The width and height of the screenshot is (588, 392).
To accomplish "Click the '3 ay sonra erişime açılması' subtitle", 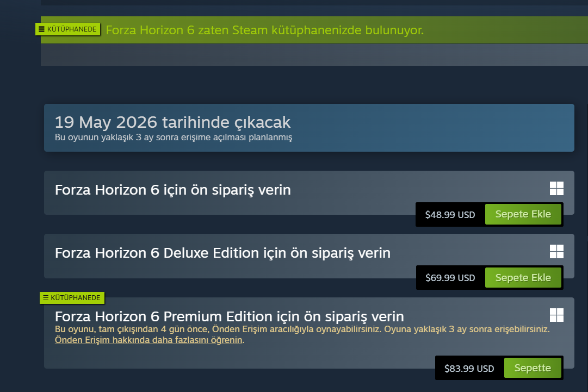I will coord(174,138).
